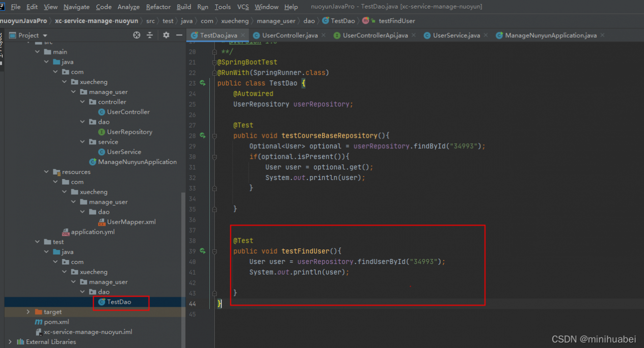Click the UserMapper.xml file icon
The width and height of the screenshot is (644, 348).
click(x=102, y=222)
